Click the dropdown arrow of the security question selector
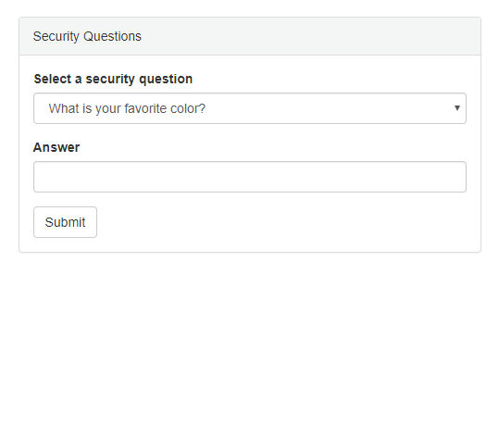This screenshot has width=499, height=448. coord(457,108)
